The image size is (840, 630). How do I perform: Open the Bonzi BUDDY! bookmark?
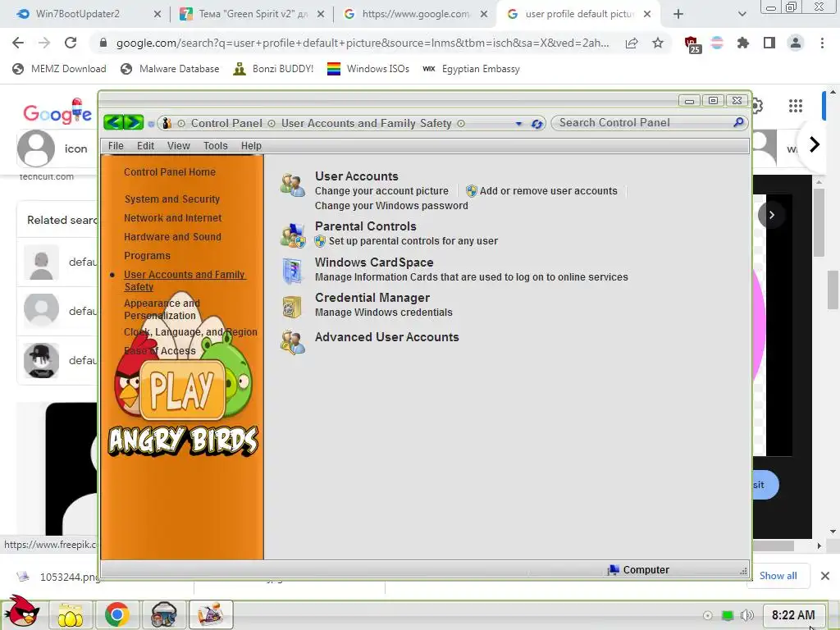click(273, 69)
